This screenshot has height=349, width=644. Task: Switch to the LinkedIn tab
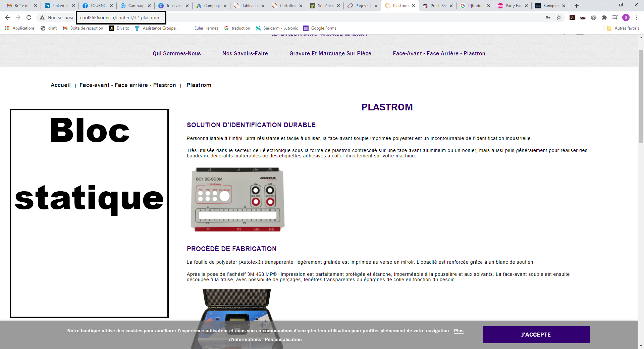(x=60, y=6)
